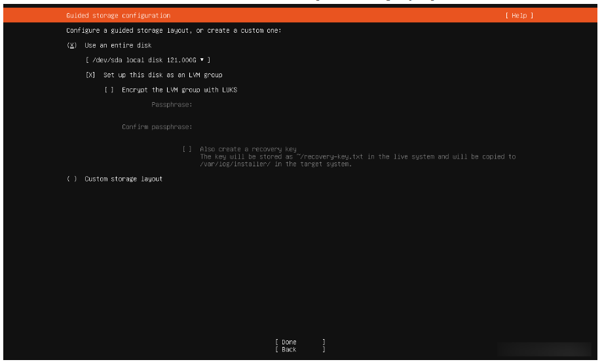Open the /dev/sda local disk selector
Viewport: 602px width, 364px height.
(x=148, y=60)
